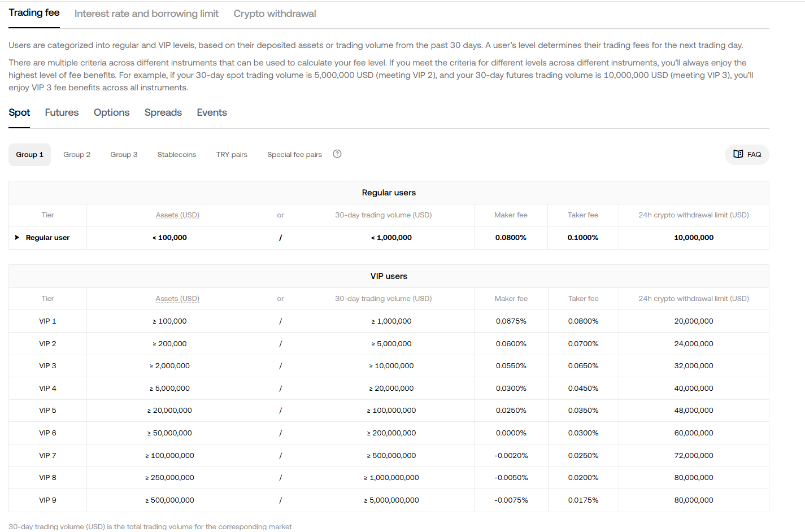The image size is (805, 532).
Task: Click the -0.0075% maker fee value
Action: 511,500
